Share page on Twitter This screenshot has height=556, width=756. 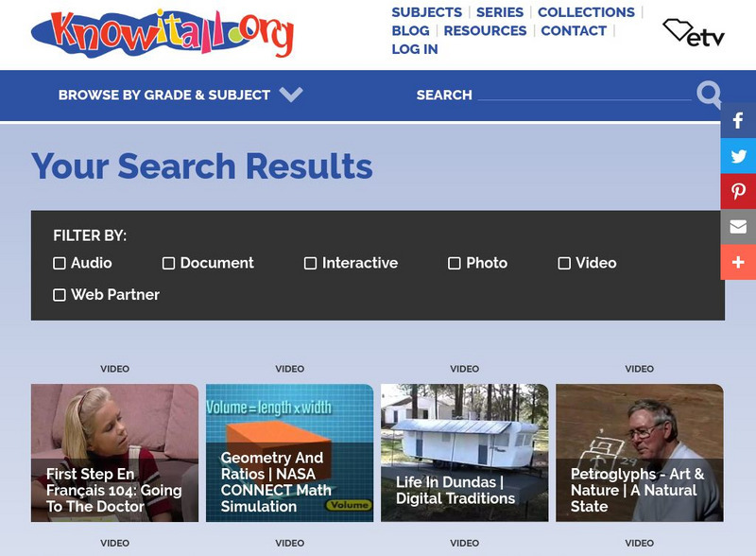point(738,156)
